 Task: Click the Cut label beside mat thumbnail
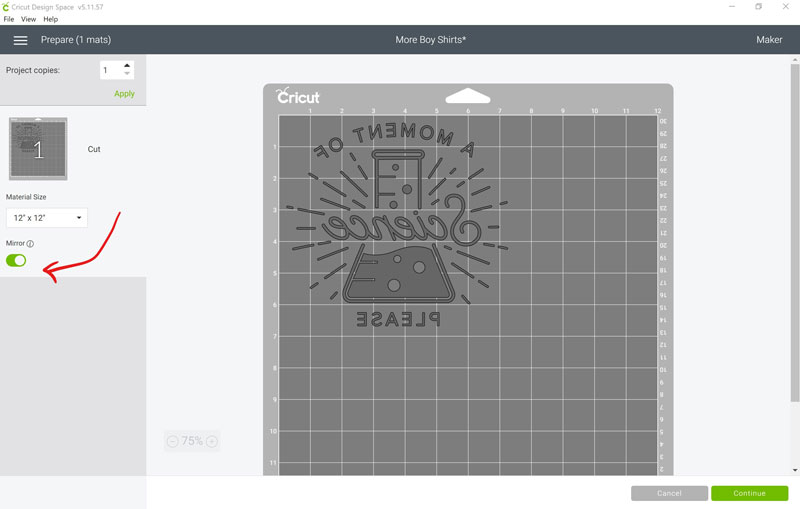tap(94, 149)
